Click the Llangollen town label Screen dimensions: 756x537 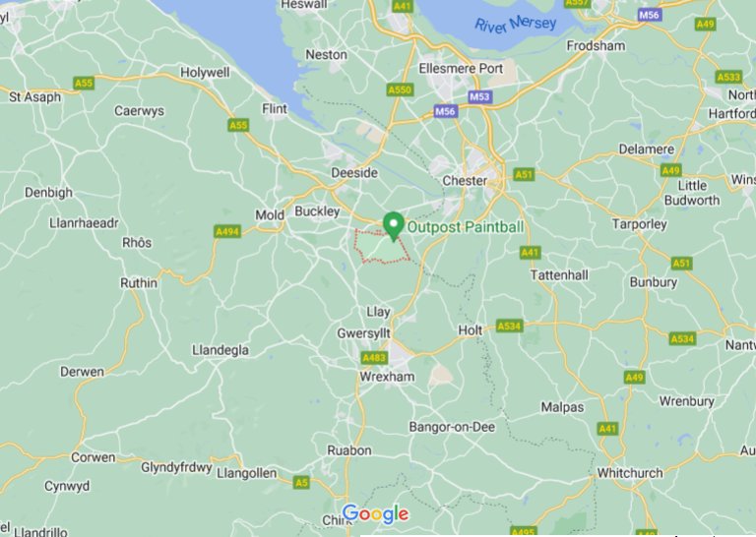[246, 473]
